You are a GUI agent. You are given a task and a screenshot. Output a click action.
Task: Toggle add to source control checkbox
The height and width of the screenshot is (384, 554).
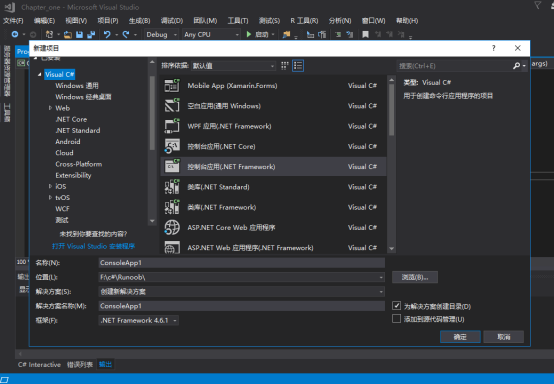[x=396, y=319]
